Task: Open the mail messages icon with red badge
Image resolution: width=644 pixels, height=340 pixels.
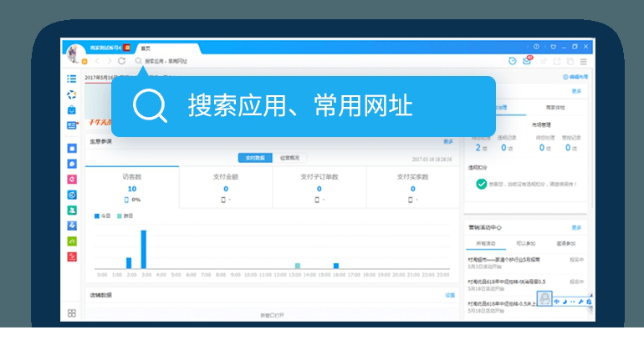Action: pos(527,61)
